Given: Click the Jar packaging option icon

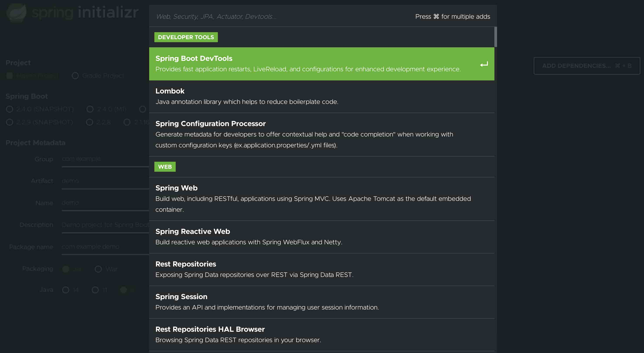Looking at the screenshot, I should tap(66, 269).
